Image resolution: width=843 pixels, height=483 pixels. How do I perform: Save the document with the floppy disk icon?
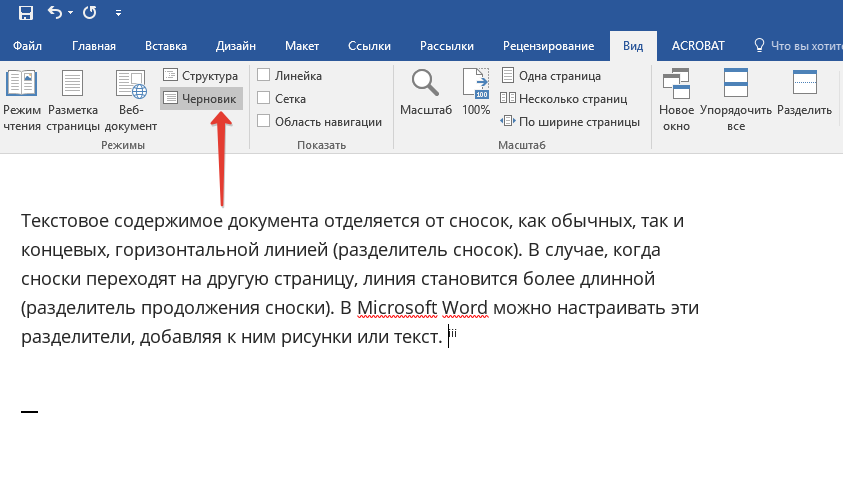click(x=26, y=12)
